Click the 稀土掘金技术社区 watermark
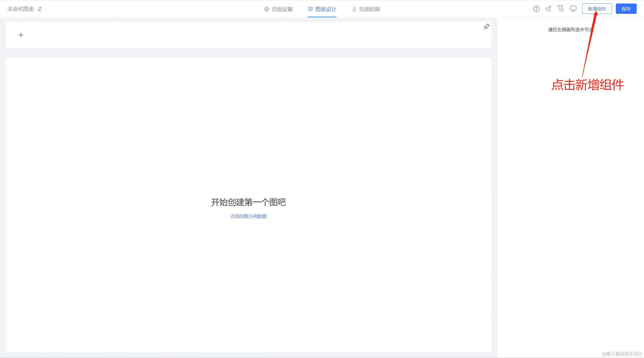Screen dimensions: 644x358 (x=622, y=354)
